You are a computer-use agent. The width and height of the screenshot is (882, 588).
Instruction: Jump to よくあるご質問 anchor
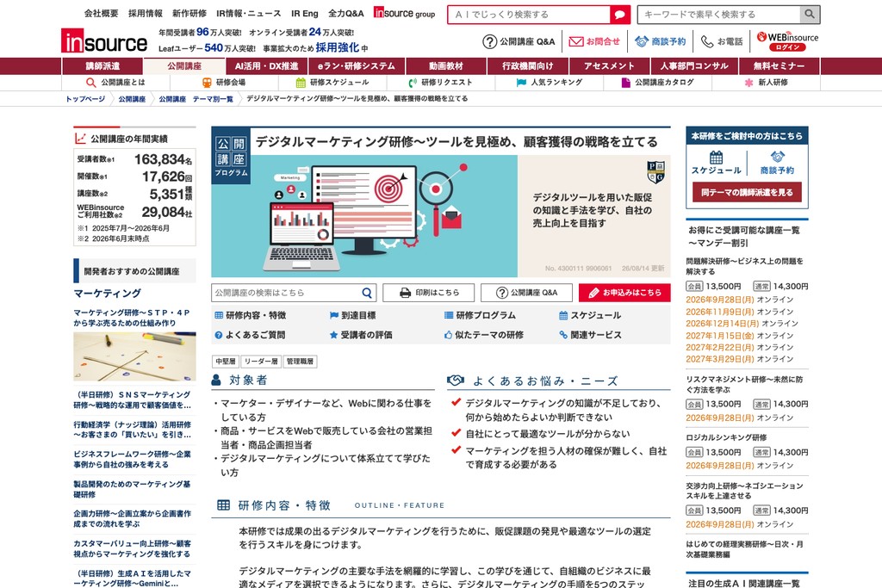(x=250, y=335)
